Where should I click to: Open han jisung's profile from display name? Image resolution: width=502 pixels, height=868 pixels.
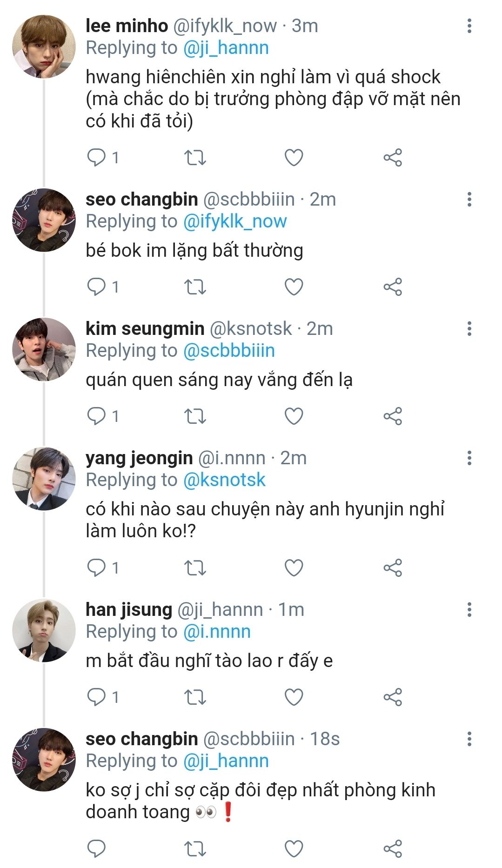(x=129, y=609)
